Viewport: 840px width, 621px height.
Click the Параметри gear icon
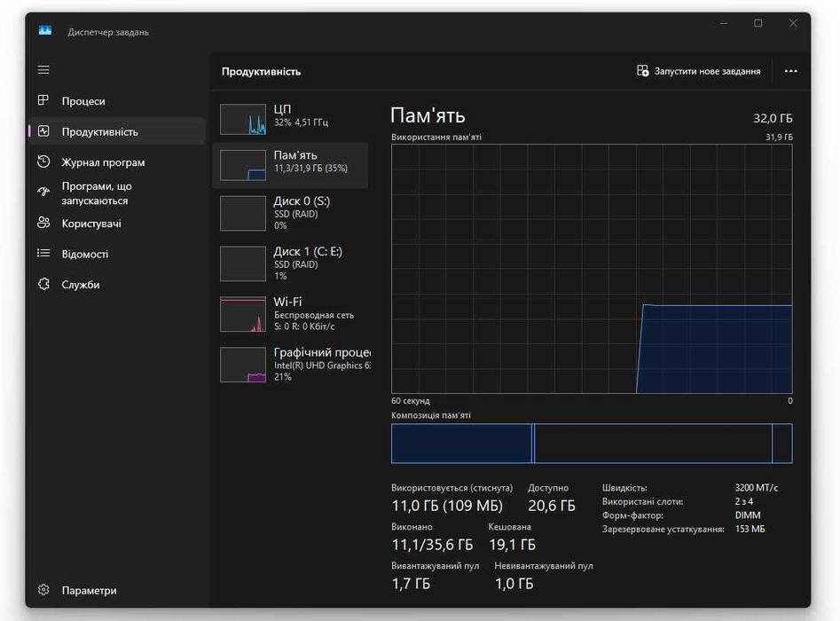coord(43,589)
